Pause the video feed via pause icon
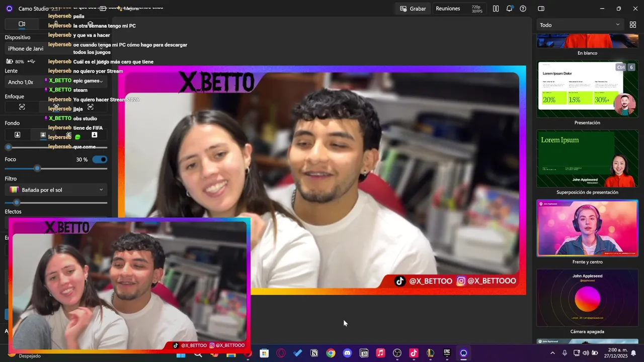Viewport: 644px width, 362px height. (496, 9)
